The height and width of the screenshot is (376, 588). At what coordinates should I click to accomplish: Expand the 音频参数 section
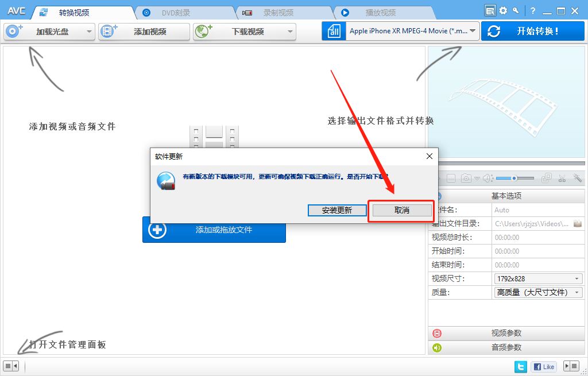[x=506, y=348]
